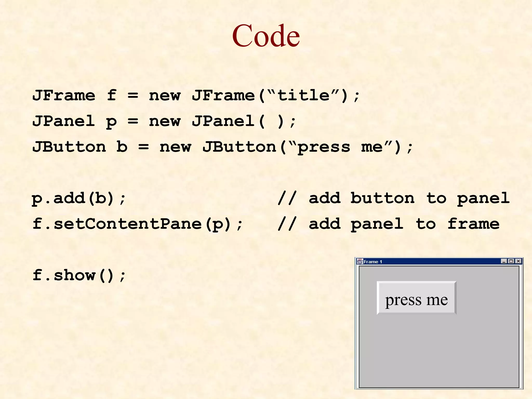Click the line "JFrame f = new JFrame(“title”);"
The image size is (532, 399).
[x=196, y=96]
